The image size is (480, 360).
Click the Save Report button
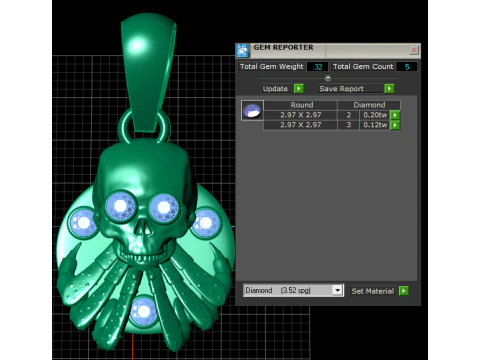[x=350, y=89]
